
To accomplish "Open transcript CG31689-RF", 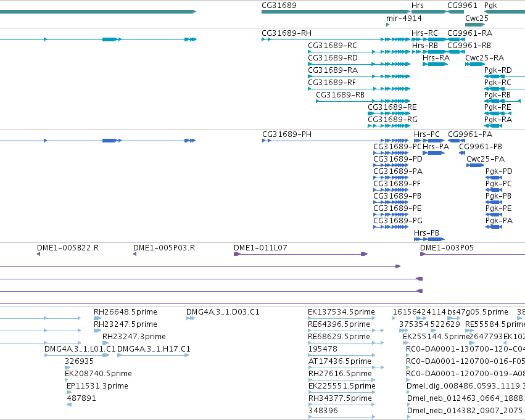I will coord(332,83).
